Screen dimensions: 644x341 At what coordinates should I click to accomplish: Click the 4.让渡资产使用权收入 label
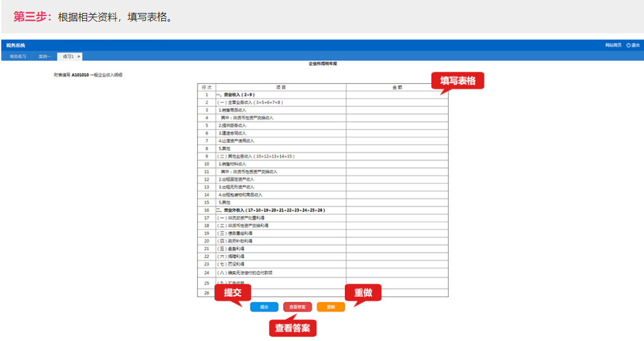(236, 141)
